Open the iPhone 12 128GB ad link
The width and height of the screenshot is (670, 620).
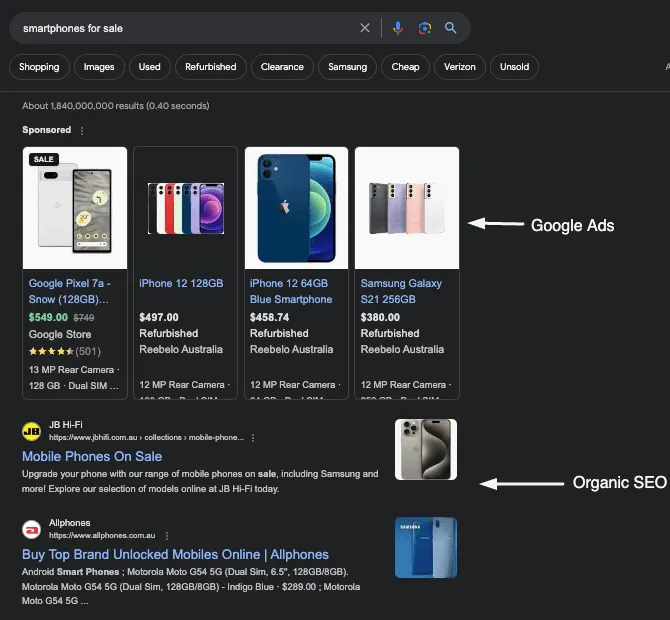click(x=181, y=283)
